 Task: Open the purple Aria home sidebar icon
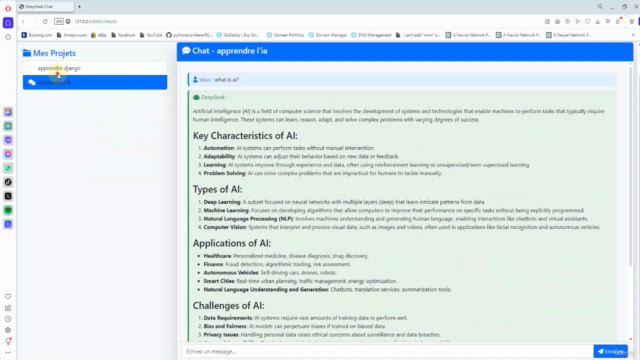(x=8, y=23)
